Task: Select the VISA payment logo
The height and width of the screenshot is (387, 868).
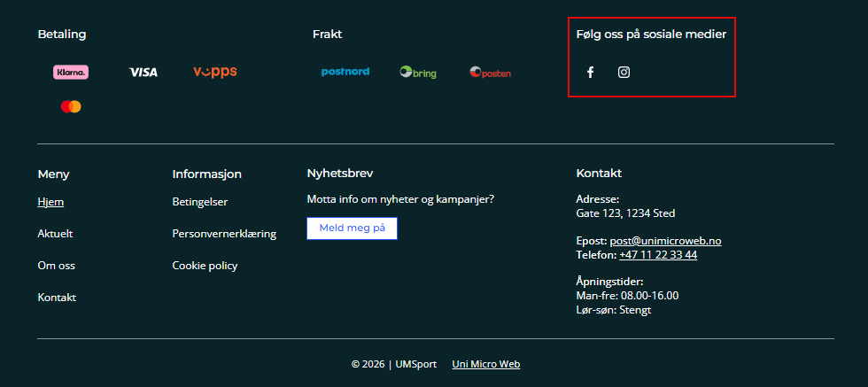Action: pyautogui.click(x=143, y=73)
